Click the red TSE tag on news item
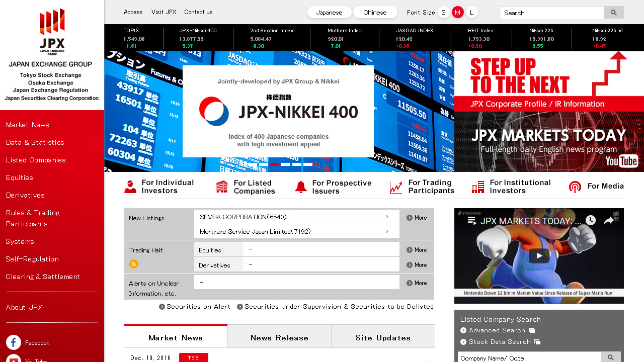 pos(194,358)
